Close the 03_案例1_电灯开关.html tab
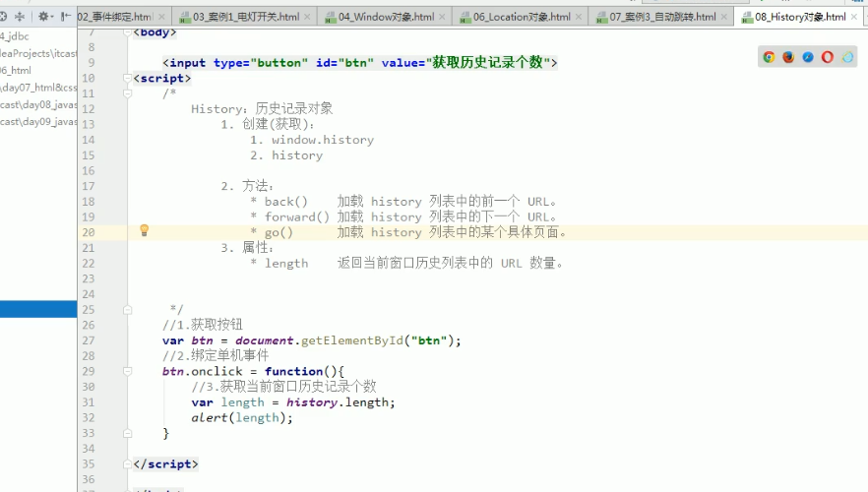868x492 pixels. tap(307, 17)
